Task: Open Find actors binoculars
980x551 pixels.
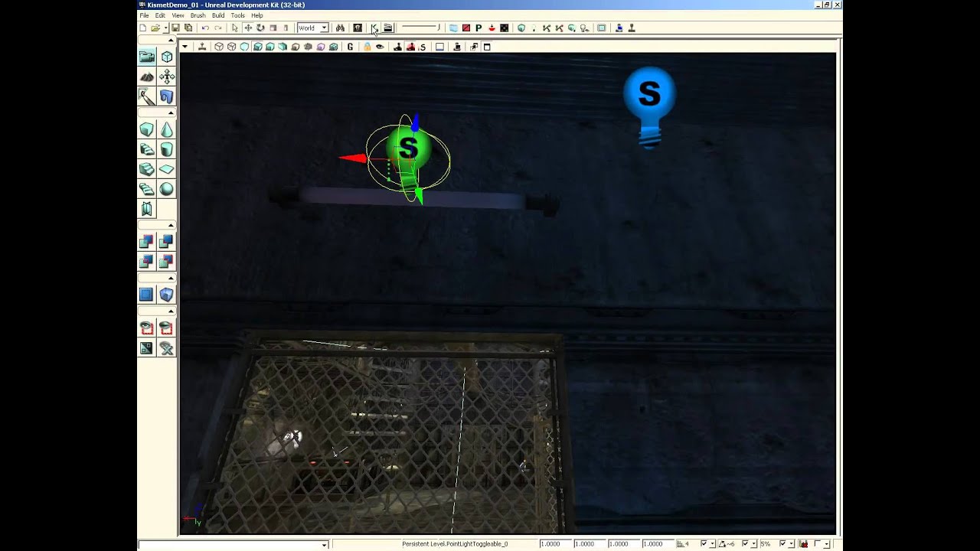Action: click(340, 28)
